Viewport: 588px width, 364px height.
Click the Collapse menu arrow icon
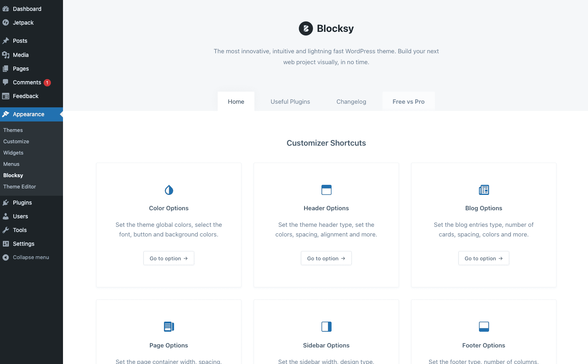click(x=6, y=257)
